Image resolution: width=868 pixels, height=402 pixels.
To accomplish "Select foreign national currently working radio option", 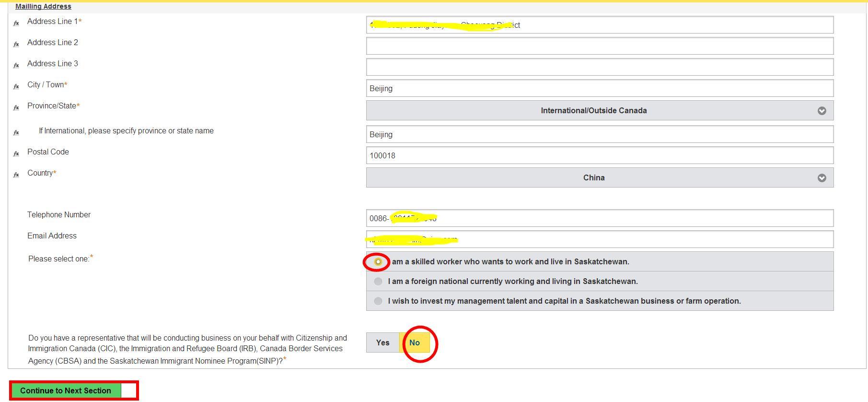I will (378, 281).
